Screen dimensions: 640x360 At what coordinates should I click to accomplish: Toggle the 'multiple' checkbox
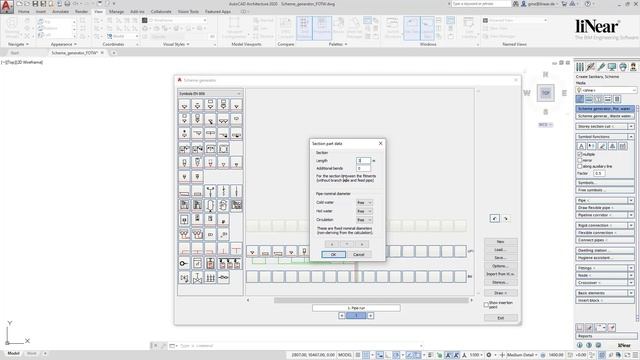click(x=580, y=154)
